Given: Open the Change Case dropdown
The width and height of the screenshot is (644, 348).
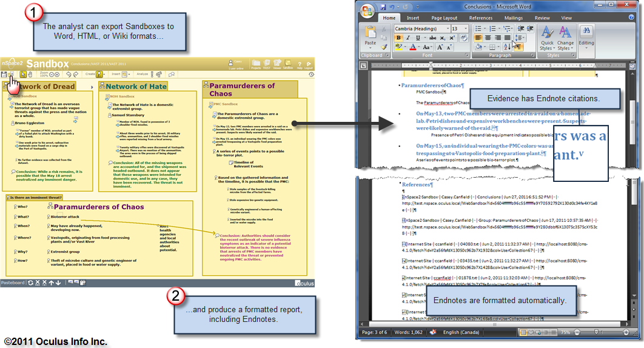Looking at the screenshot, I should point(428,47).
